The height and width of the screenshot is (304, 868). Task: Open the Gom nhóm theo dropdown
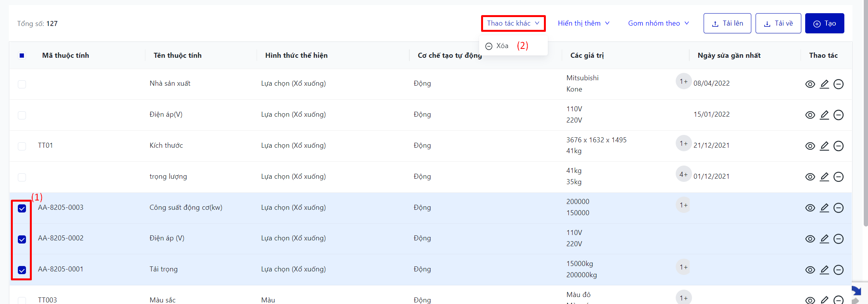[x=658, y=23]
